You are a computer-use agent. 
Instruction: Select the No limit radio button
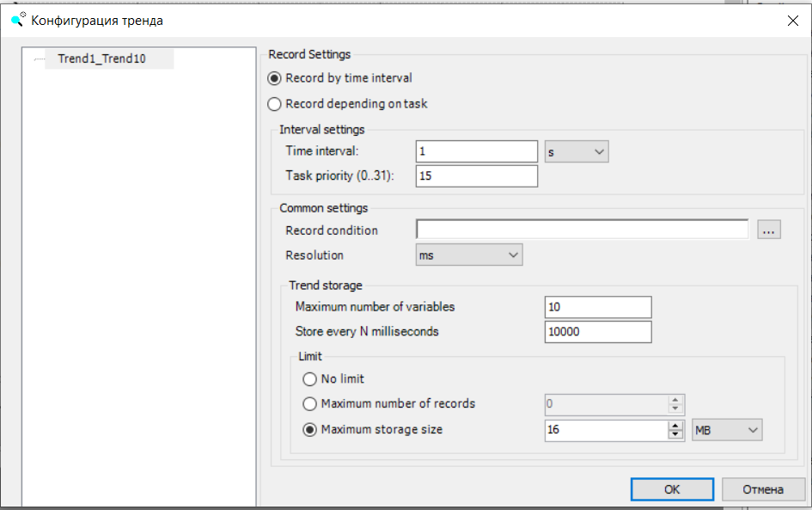[x=310, y=378]
